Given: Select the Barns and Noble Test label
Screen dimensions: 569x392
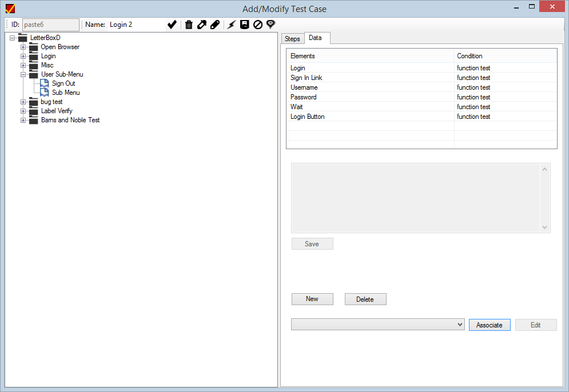Looking at the screenshot, I should point(70,120).
